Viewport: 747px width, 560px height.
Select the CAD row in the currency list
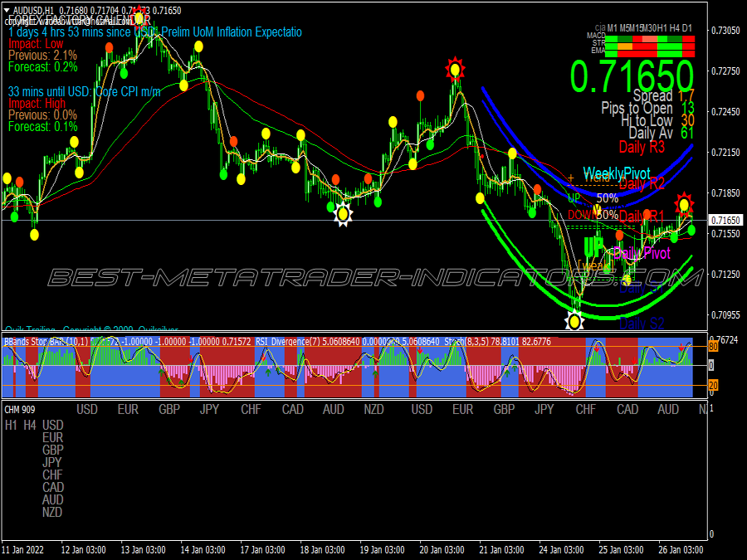coord(53,488)
